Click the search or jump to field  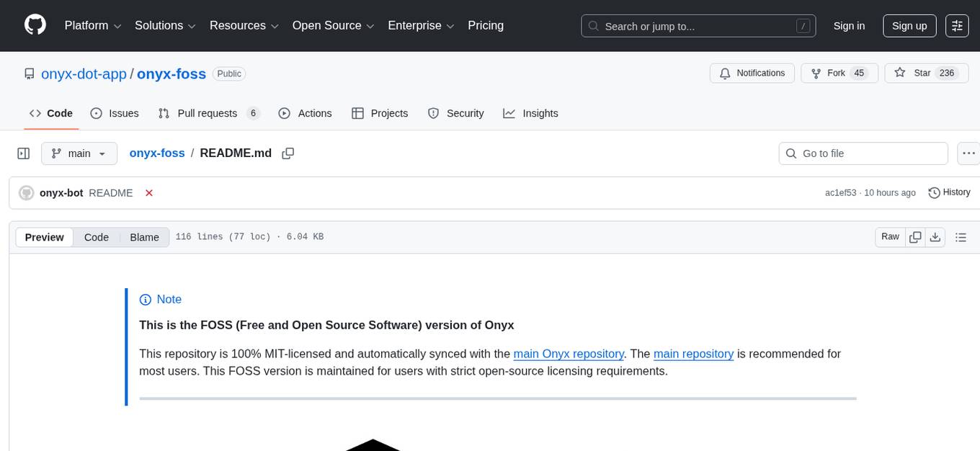tap(692, 25)
